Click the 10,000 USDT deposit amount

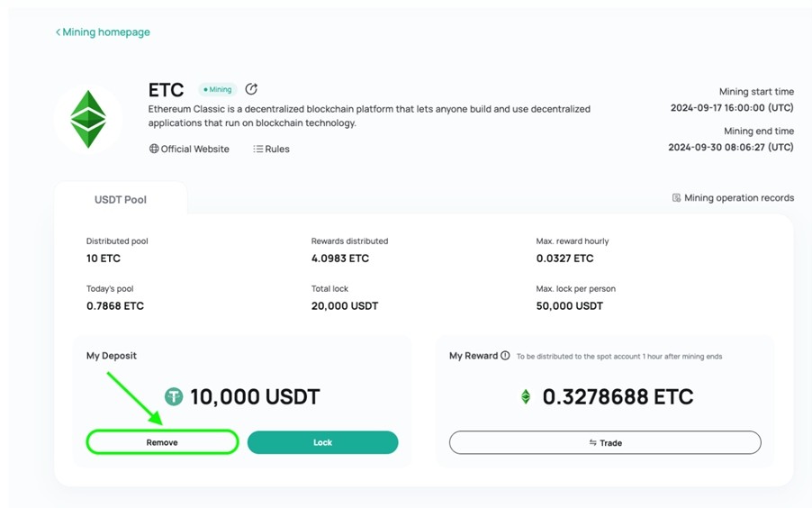coord(255,396)
